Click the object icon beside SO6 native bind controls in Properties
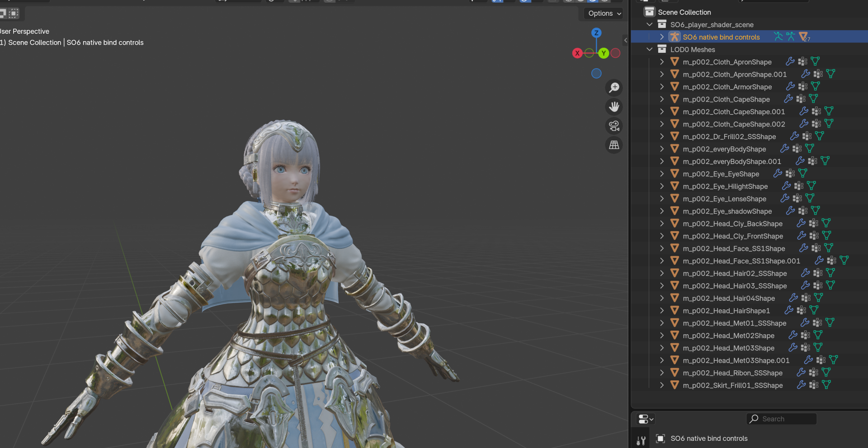 click(660, 439)
